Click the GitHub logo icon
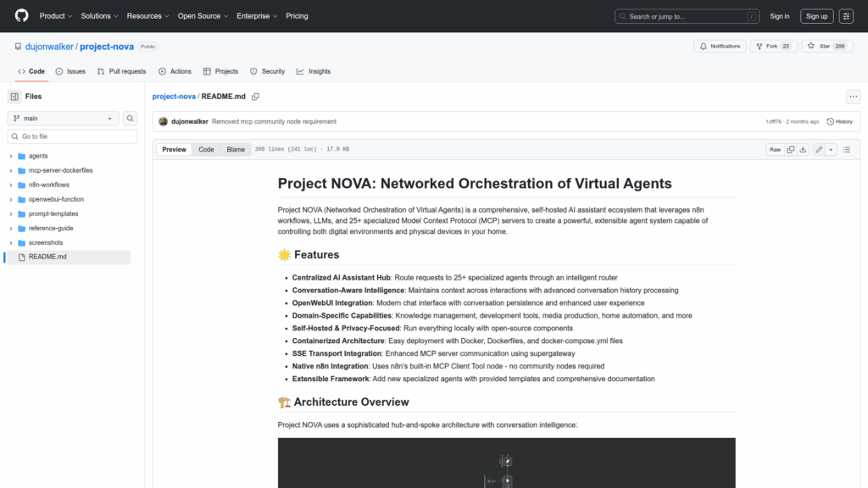The height and width of the screenshot is (488, 868). (21, 16)
